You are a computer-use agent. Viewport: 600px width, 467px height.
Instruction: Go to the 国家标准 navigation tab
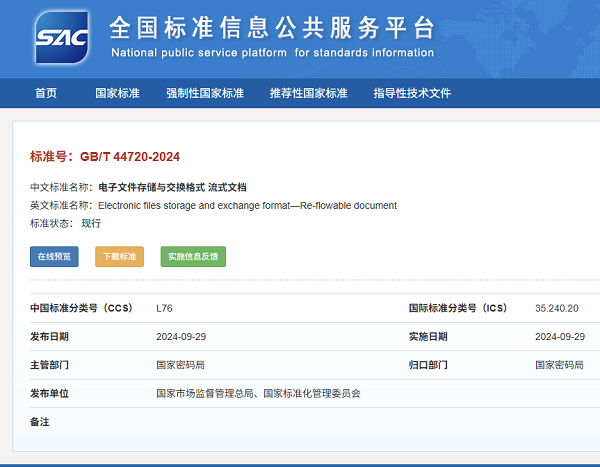point(117,93)
